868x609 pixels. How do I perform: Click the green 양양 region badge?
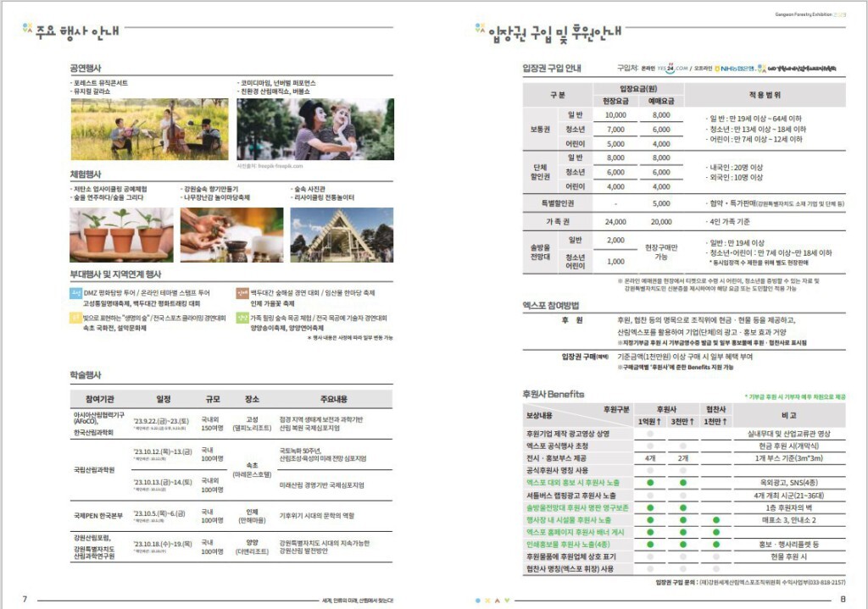click(242, 318)
